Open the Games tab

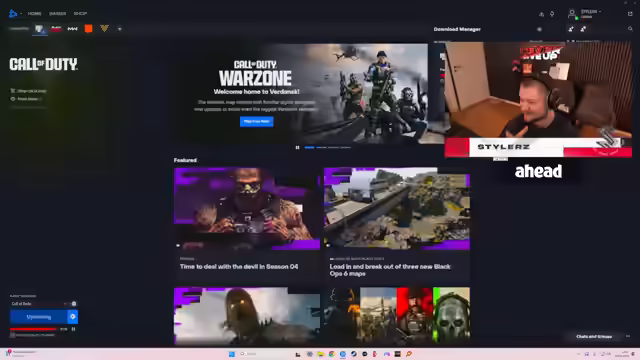[58, 13]
